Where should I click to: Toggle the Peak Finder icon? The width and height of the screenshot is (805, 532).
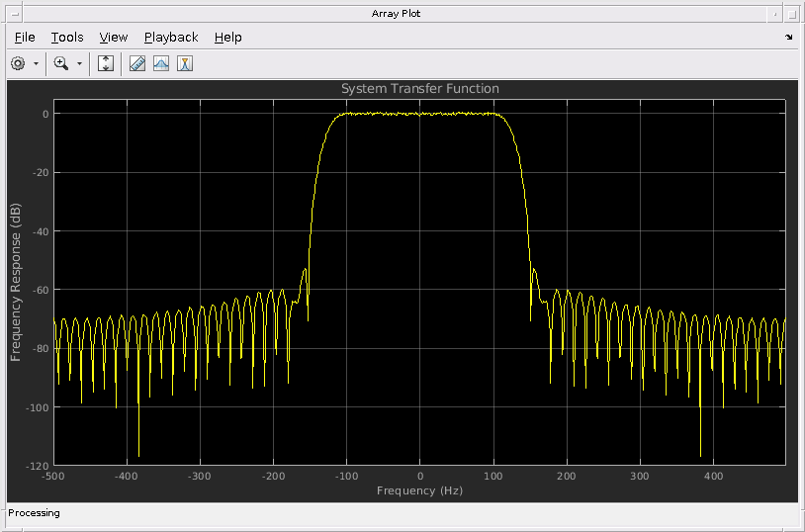pos(185,63)
